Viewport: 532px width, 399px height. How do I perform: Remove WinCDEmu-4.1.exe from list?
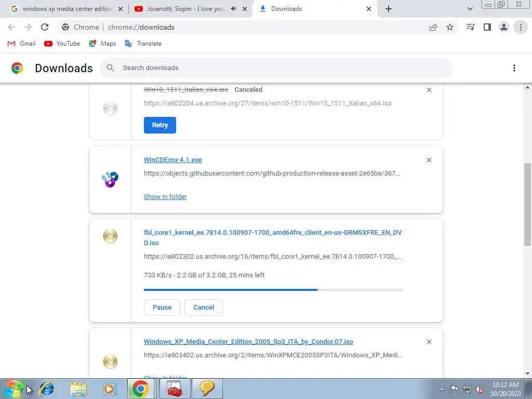tap(429, 160)
